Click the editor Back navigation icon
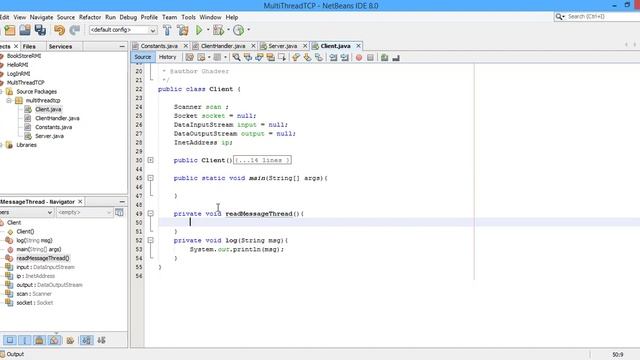The image size is (640, 360). pyautogui.click(x=201, y=58)
